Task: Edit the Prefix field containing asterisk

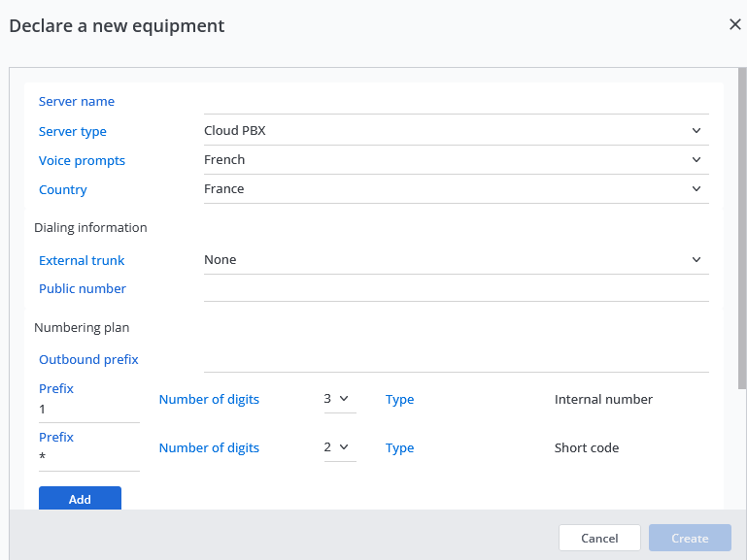Action: (x=88, y=458)
